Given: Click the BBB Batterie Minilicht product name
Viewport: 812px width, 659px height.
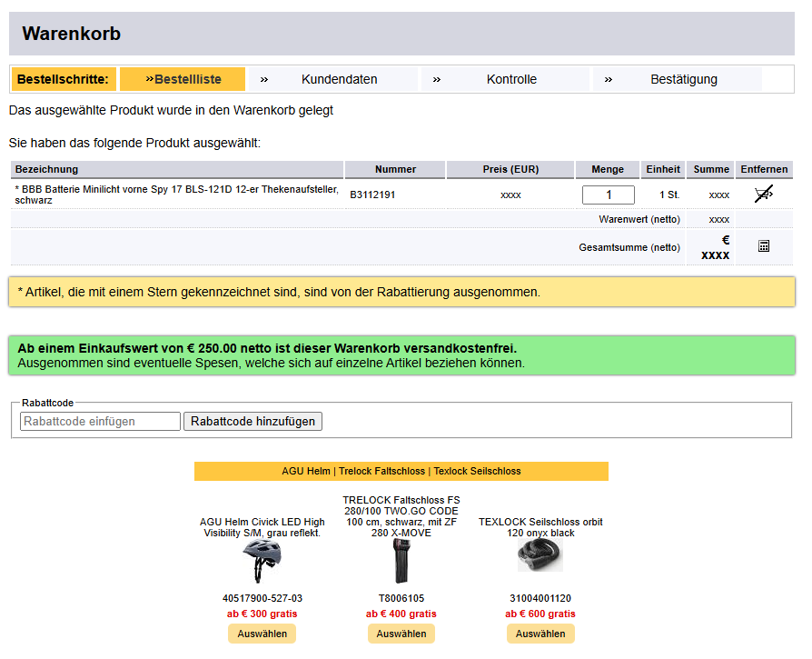Looking at the screenshot, I should coord(176,195).
